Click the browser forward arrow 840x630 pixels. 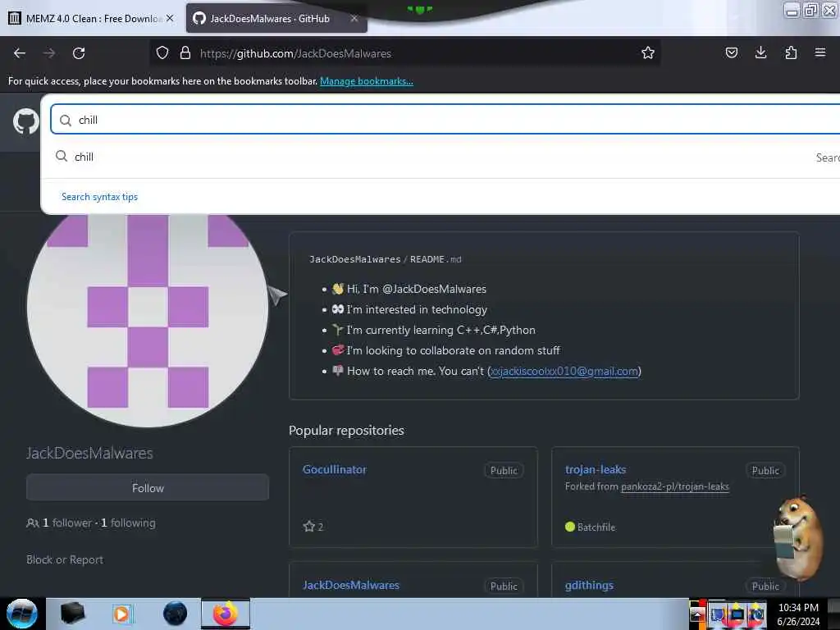click(x=49, y=53)
